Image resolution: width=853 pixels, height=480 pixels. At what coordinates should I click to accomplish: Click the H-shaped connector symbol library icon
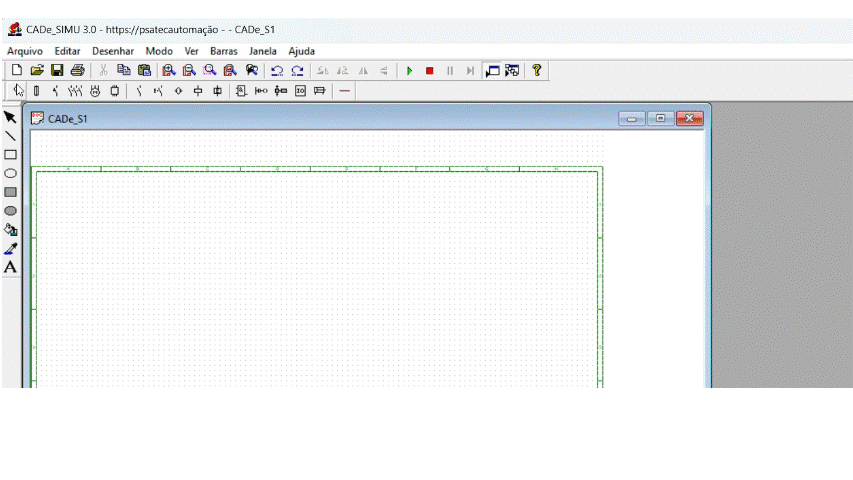(x=261, y=91)
